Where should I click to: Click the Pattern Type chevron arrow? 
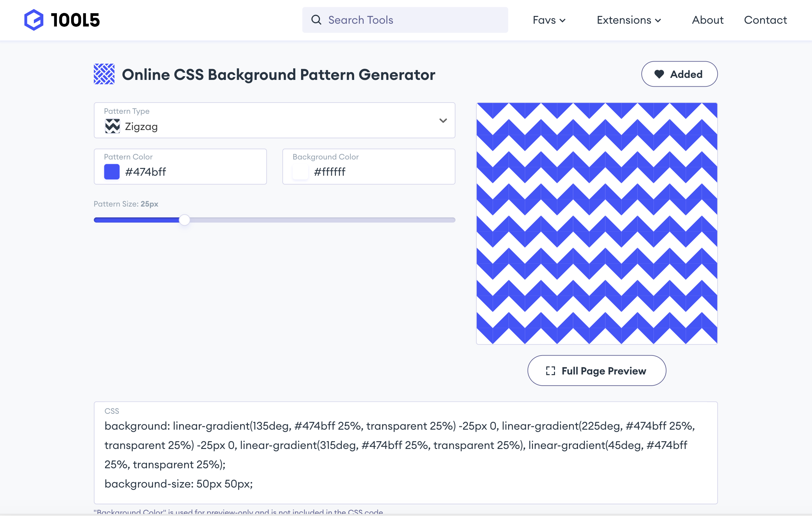coord(443,121)
